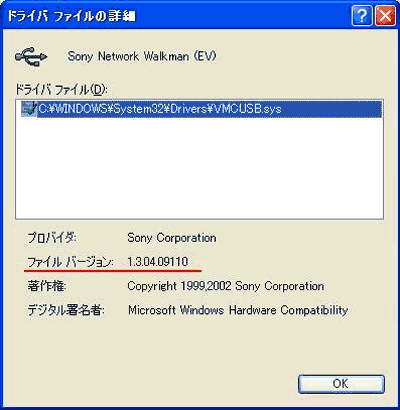Click the Copyright 1999,2002 Sony Corporation text
The width and height of the screenshot is (400, 410).
(x=226, y=286)
